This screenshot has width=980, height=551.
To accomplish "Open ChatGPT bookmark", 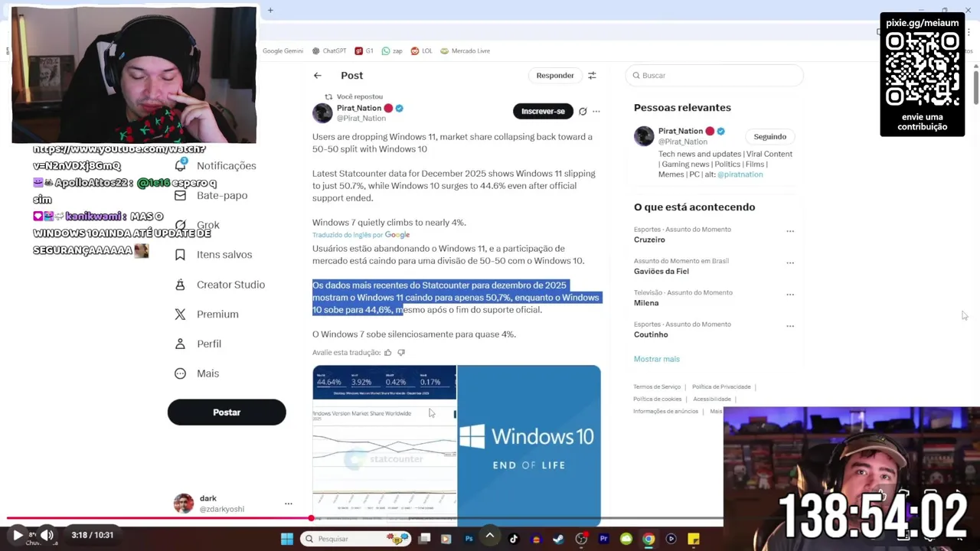I will click(x=329, y=51).
